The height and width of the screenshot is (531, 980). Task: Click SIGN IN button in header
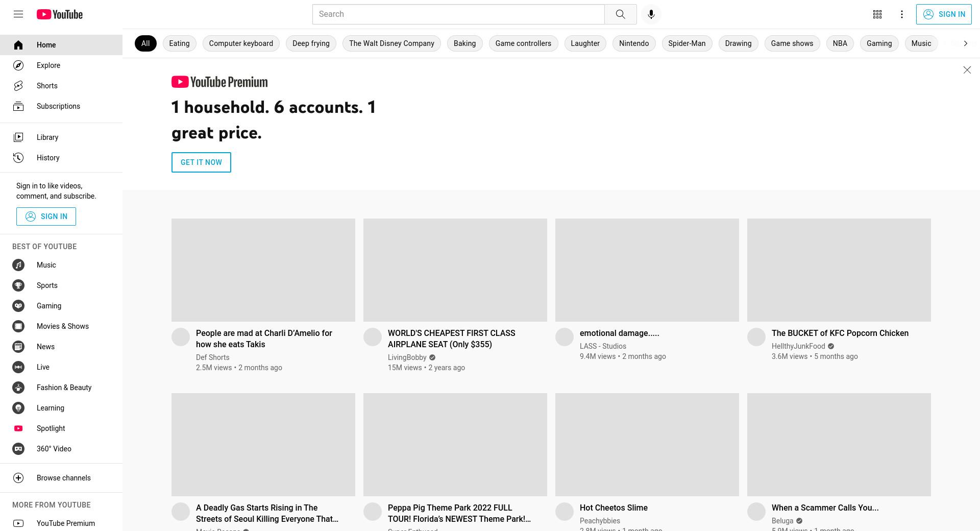pos(944,14)
